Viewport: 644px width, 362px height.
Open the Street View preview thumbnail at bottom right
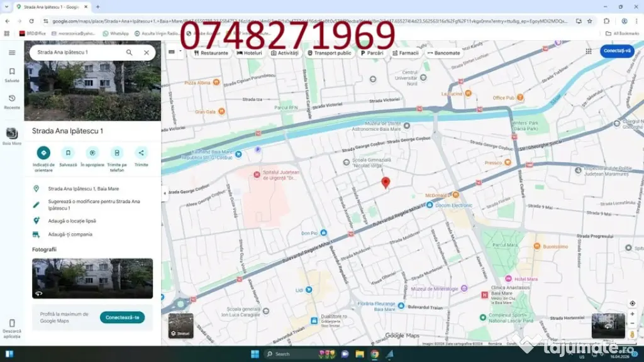[608, 326]
